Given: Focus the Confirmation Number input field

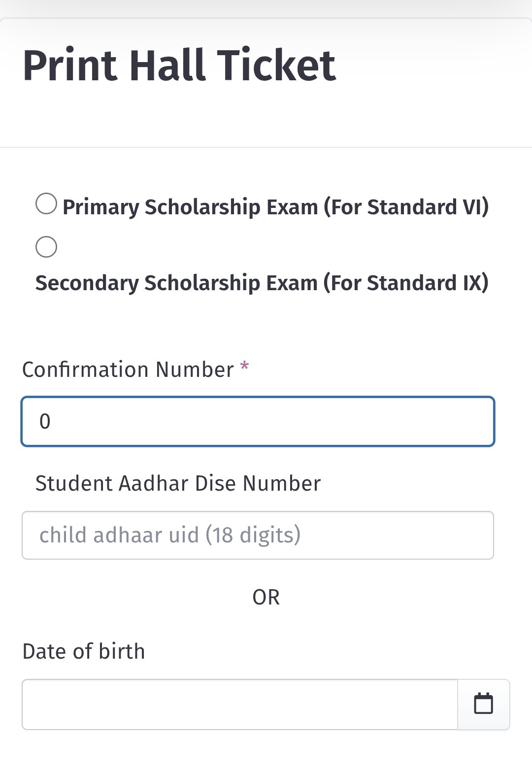Looking at the screenshot, I should [258, 422].
